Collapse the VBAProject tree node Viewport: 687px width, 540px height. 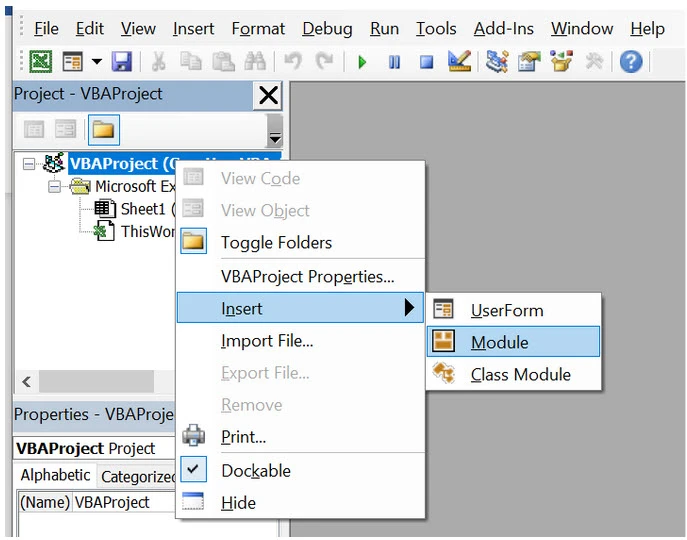pos(28,164)
